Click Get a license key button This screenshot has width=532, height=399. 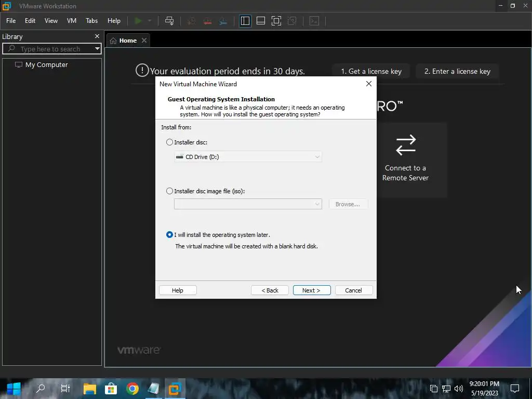tap(371, 71)
